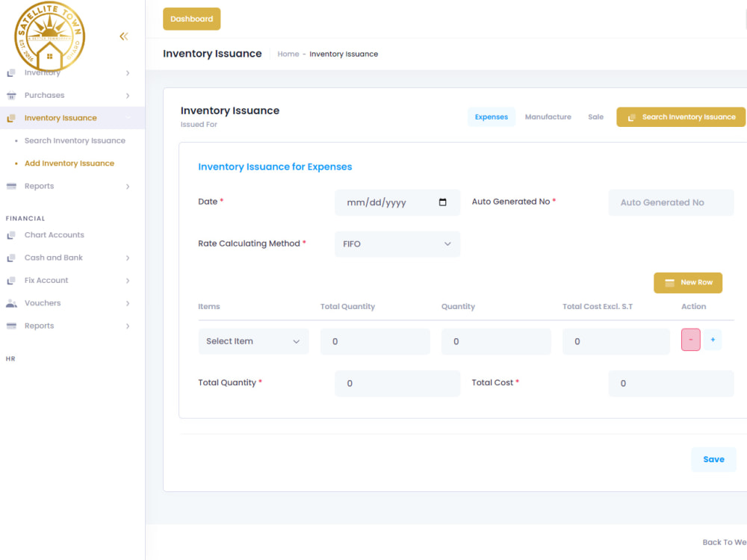
Task: Click the Financial Reports icon
Action: click(x=11, y=326)
